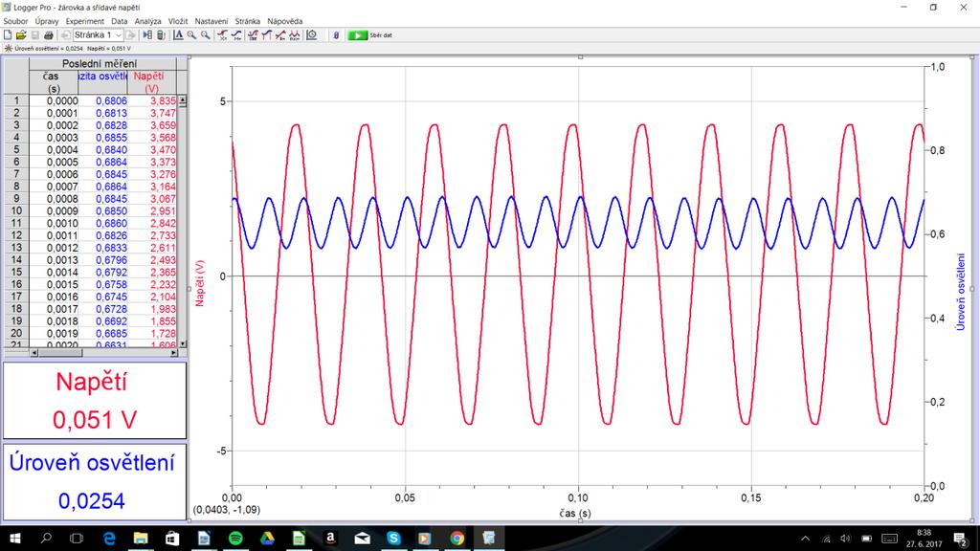Activate the Examine tool

point(222,35)
